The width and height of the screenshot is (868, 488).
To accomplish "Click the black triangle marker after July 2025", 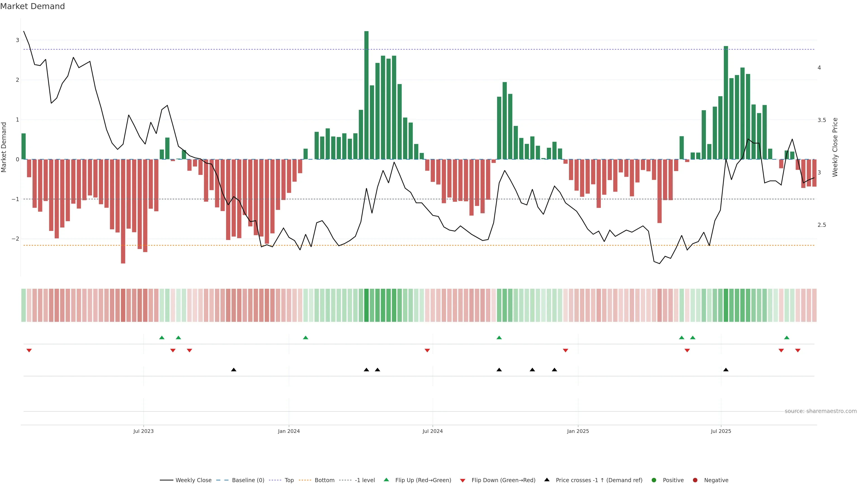I will [726, 370].
